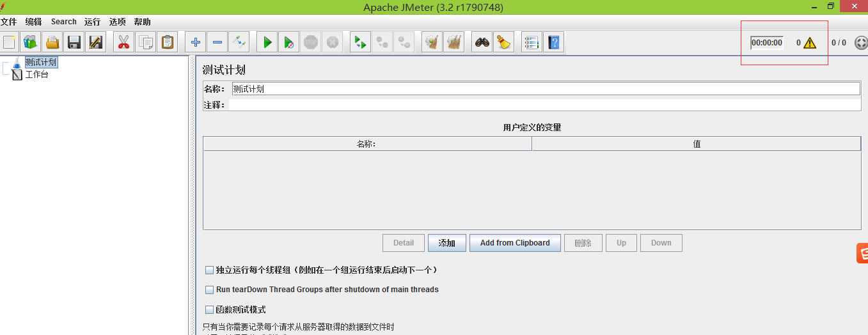The height and width of the screenshot is (335, 868).
Task: Click Add from Clipboard button
Action: (515, 243)
